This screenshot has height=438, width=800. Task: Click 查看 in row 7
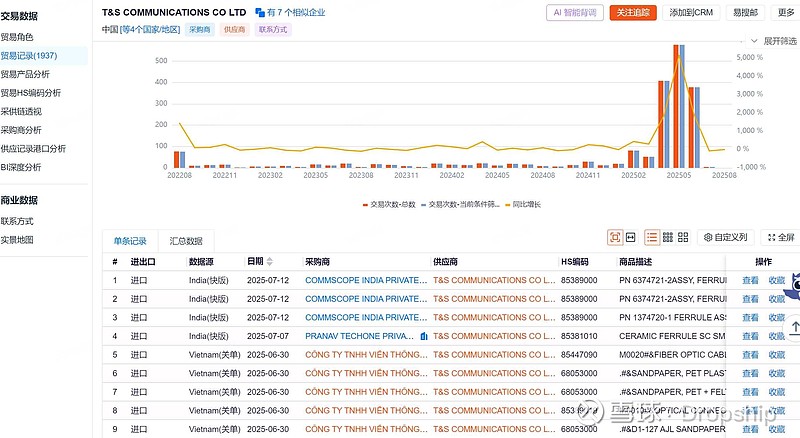(x=750, y=392)
